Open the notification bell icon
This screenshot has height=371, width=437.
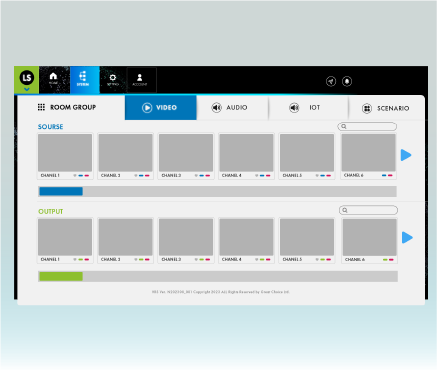pos(347,81)
